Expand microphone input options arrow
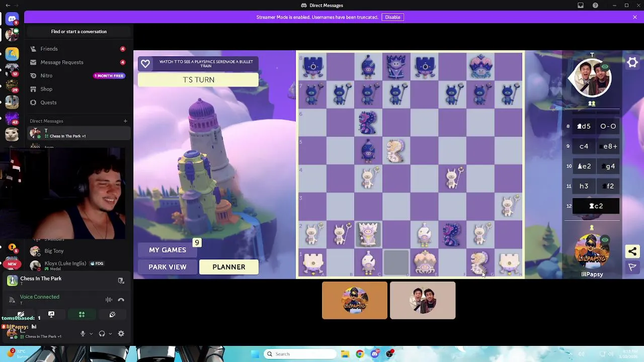 click(x=91, y=333)
